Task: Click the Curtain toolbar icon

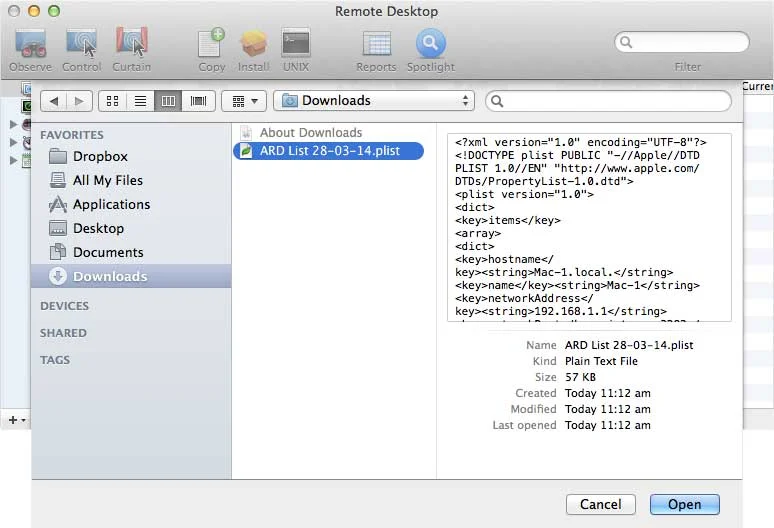Action: click(x=131, y=43)
